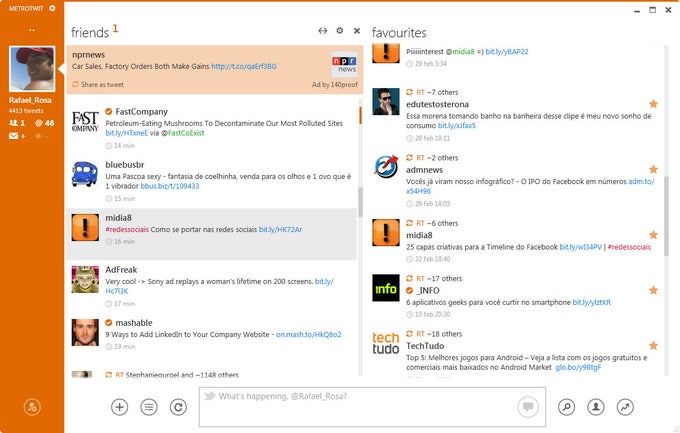Viewport: 680px width, 433px height.
Task: Open search with the magnifier icon
Action: (567, 407)
